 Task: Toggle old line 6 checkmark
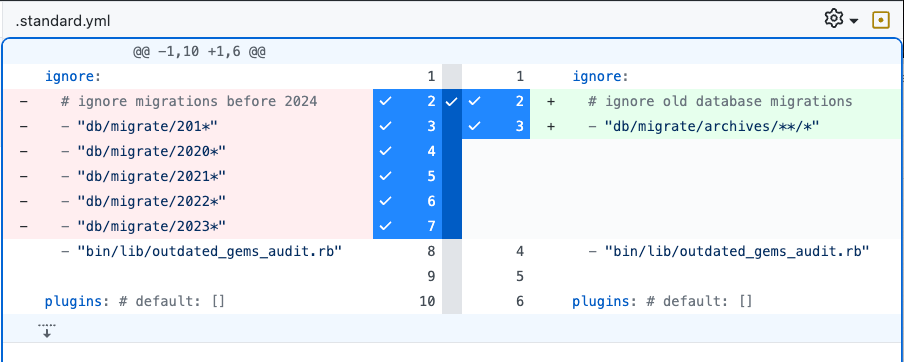click(x=386, y=201)
